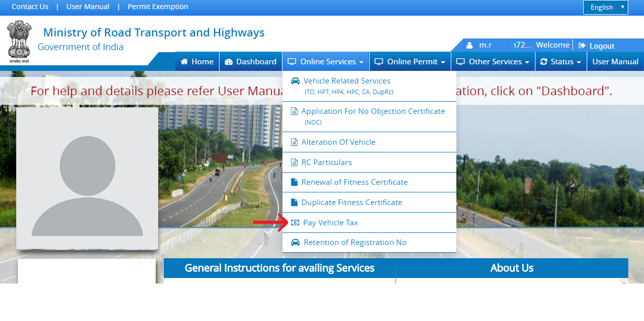
Task: Select Pay Vehicle Tax option
Action: (369, 223)
